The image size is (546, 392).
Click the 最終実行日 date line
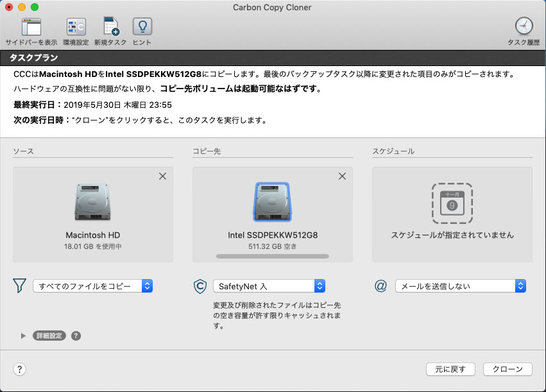click(92, 105)
